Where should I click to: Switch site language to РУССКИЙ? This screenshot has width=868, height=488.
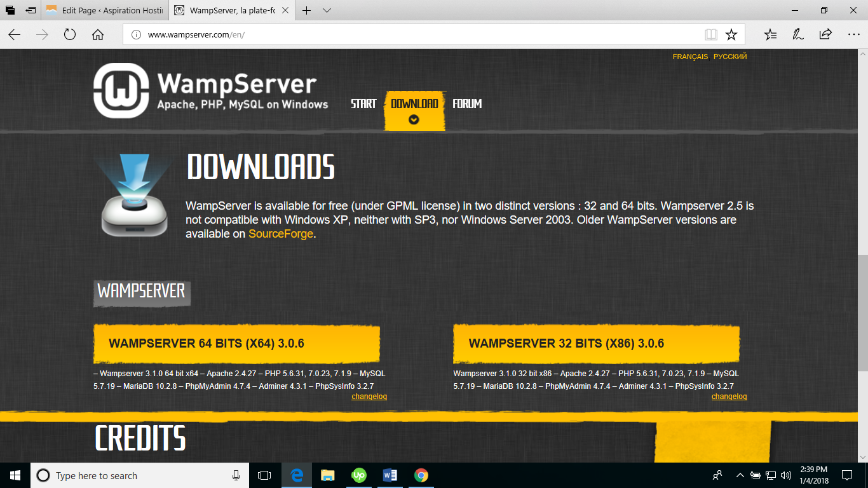[730, 57]
